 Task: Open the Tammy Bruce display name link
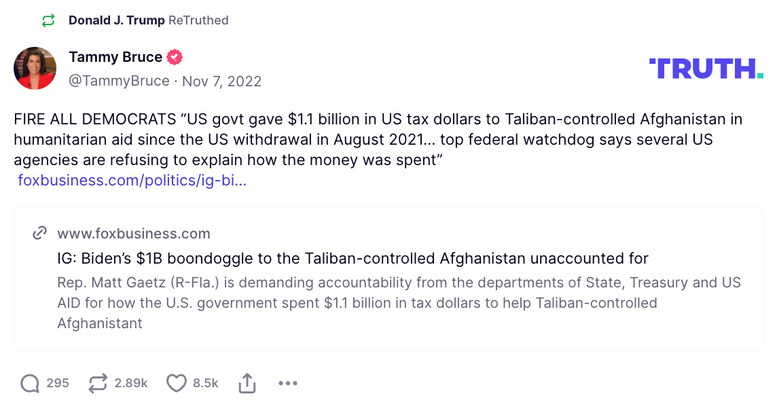click(x=115, y=57)
